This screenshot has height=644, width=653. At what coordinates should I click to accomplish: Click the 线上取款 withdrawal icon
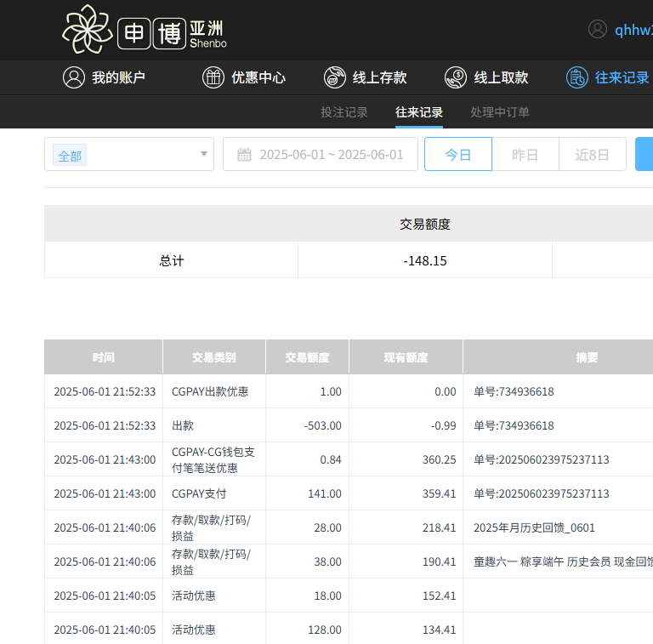click(455, 77)
